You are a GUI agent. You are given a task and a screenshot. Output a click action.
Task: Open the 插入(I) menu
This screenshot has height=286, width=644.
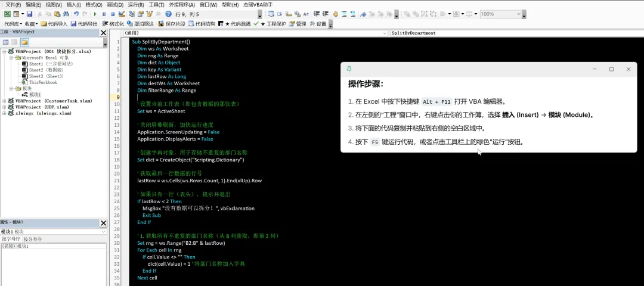(73, 5)
